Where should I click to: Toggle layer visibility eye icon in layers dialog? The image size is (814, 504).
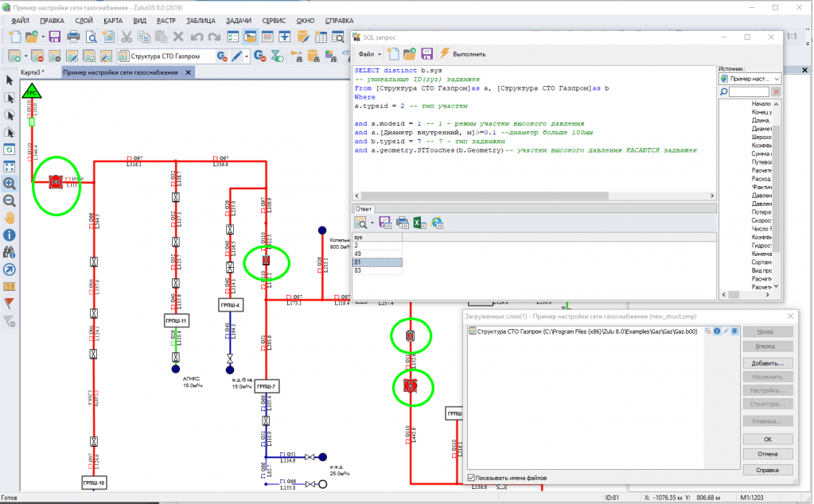pos(735,331)
